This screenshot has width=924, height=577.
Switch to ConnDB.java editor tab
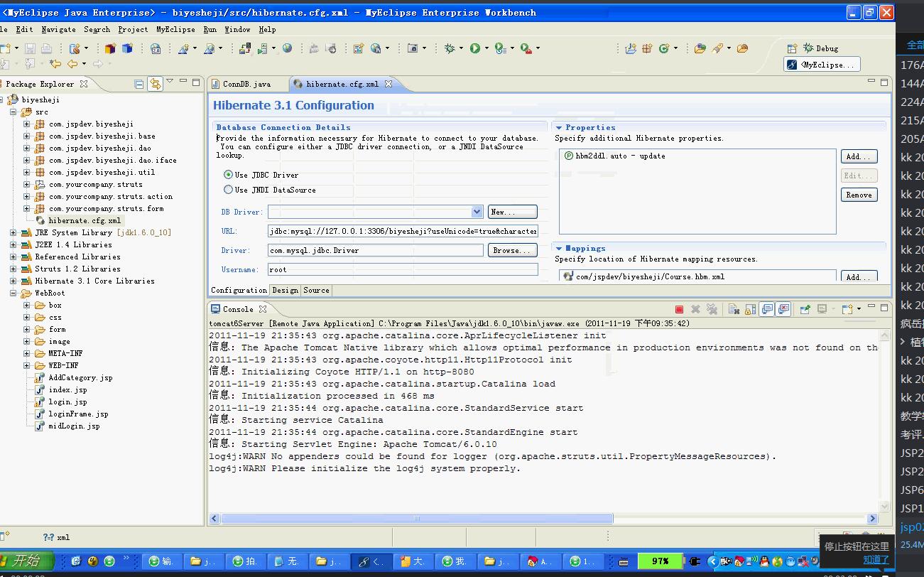coord(246,84)
